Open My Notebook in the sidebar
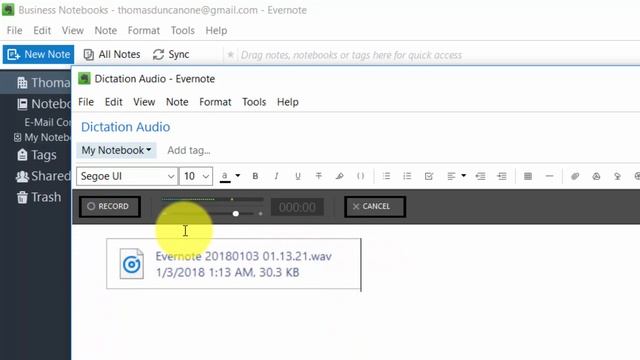The width and height of the screenshot is (640, 360). click(x=42, y=137)
